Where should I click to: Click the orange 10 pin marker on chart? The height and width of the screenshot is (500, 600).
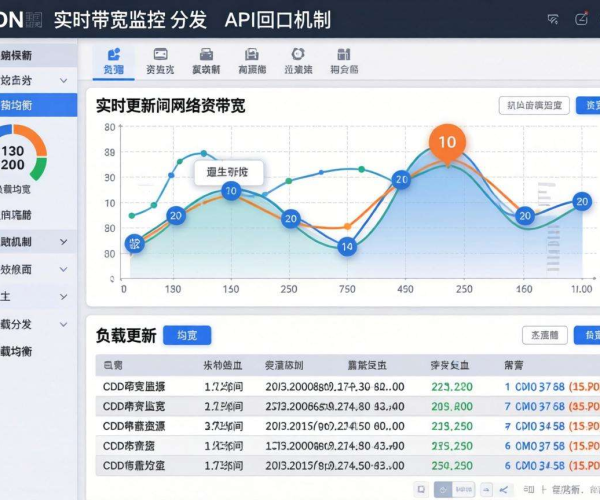click(x=447, y=143)
